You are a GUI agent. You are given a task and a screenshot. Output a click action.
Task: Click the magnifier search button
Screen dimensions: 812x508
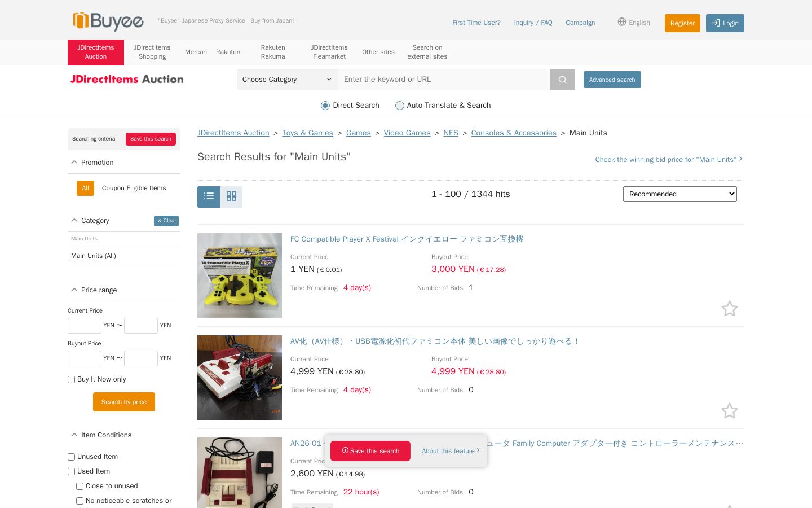pyautogui.click(x=562, y=80)
